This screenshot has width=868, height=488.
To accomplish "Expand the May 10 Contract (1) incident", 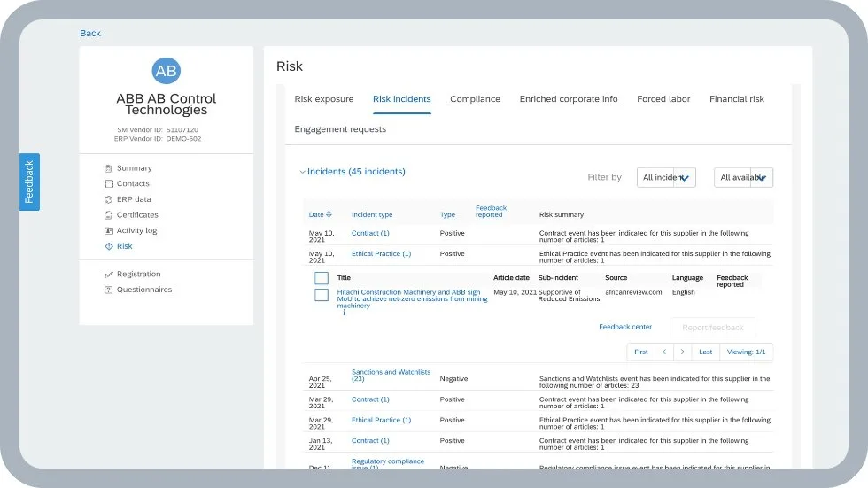I will pos(370,234).
